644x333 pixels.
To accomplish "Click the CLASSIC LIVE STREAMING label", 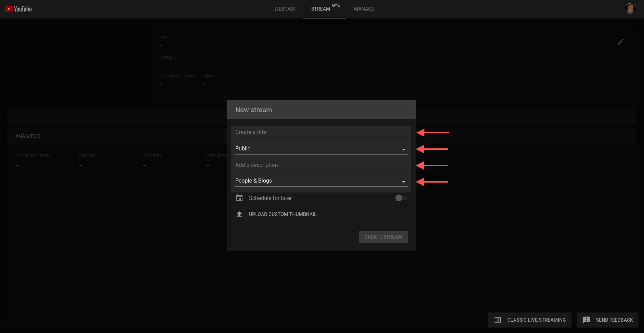I will (536, 320).
